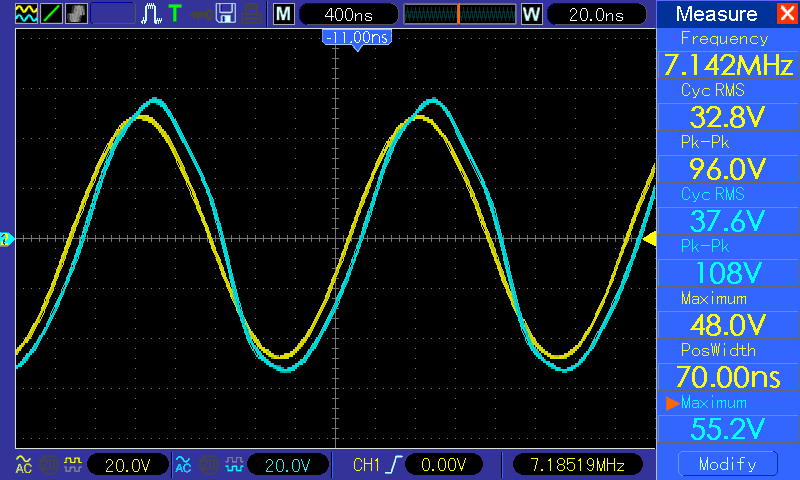Toggle CH1 yellow AC coupling indicator
The image size is (800, 480).
tap(23, 464)
